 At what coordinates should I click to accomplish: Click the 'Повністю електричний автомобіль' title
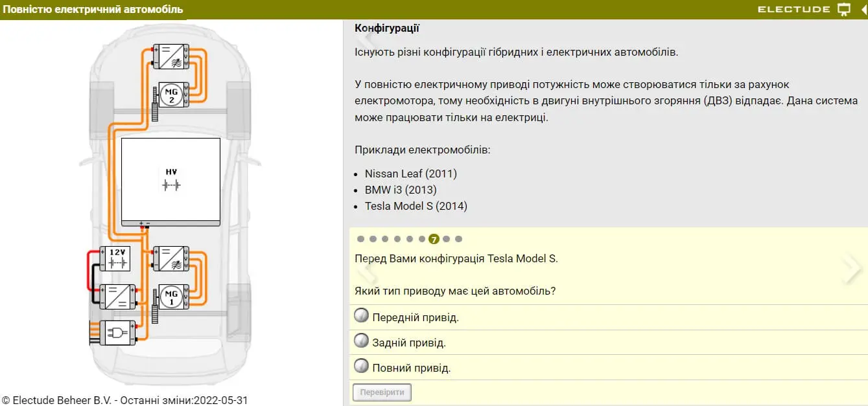(93, 10)
